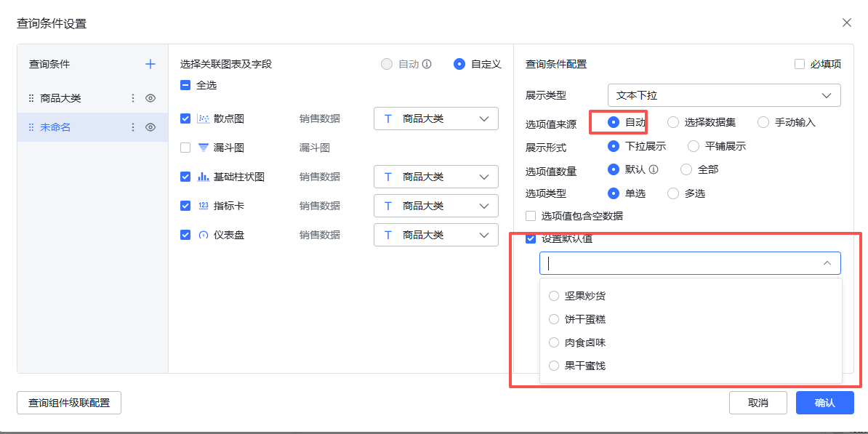Select the 手动输入 radio button
Image resolution: width=868 pixels, height=434 pixels.
[763, 122]
